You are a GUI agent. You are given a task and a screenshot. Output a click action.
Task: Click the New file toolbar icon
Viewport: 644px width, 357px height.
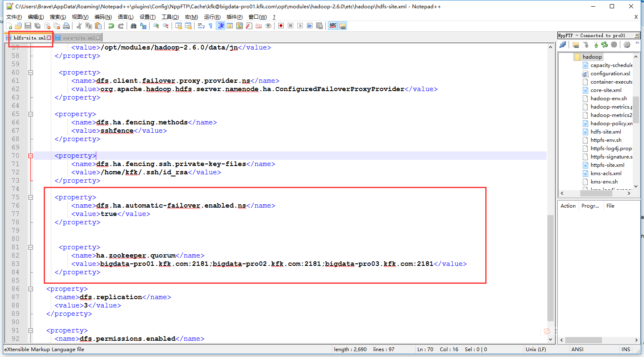click(9, 26)
